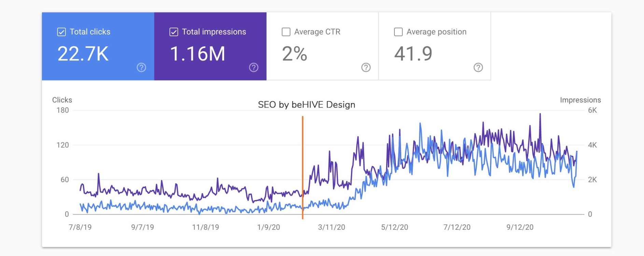The image size is (644, 256).
Task: Select the 41.9 average position value
Action: (413, 54)
